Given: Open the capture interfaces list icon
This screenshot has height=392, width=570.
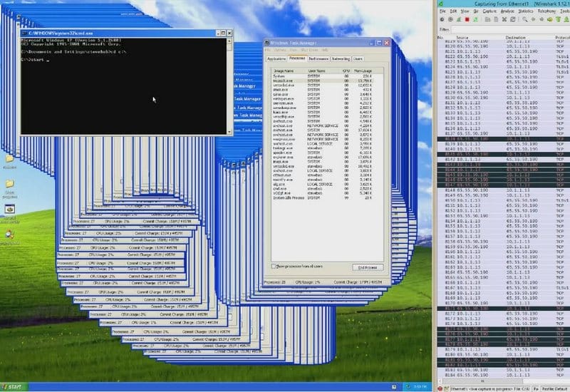Looking at the screenshot, I should [442, 21].
